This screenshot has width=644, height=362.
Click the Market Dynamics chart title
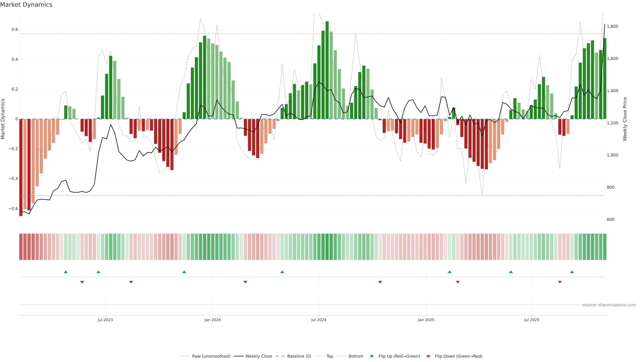(26, 5)
